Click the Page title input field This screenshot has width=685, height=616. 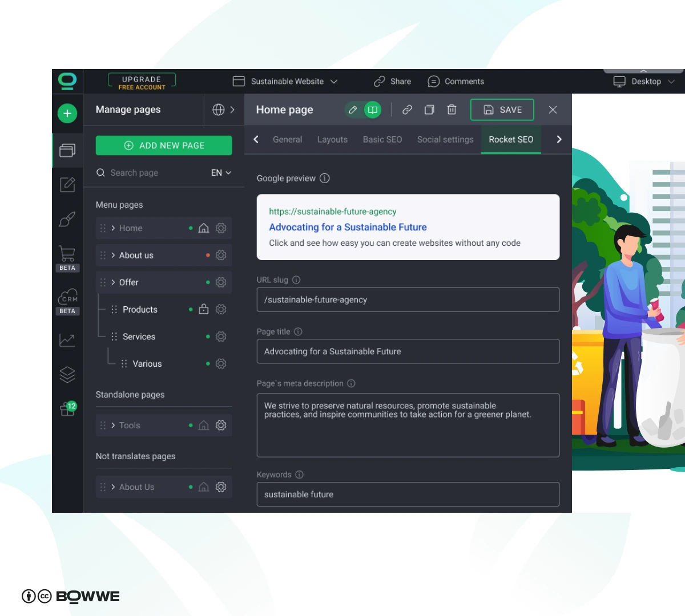click(x=408, y=351)
